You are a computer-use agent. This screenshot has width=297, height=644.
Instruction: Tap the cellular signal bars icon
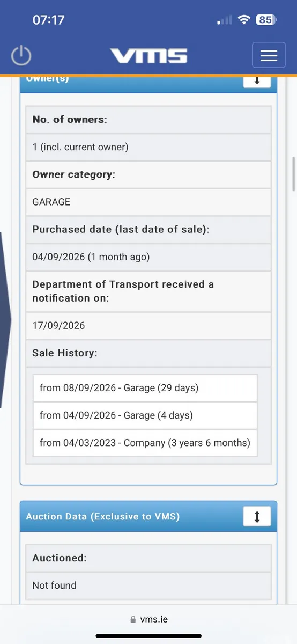click(225, 20)
